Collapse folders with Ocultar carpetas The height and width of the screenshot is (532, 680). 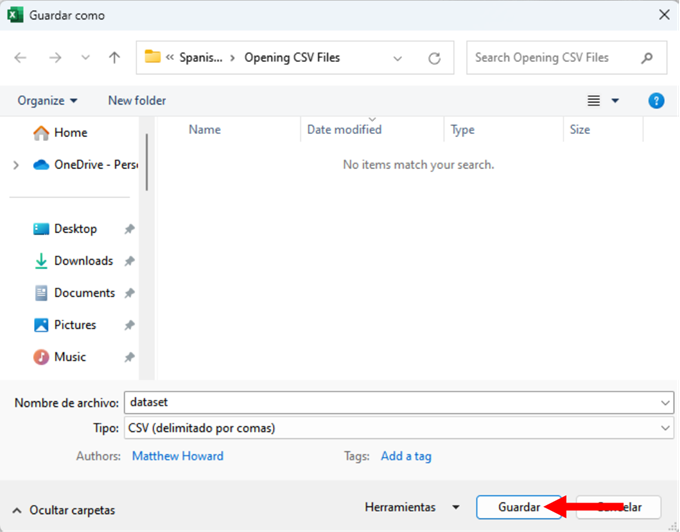click(x=64, y=510)
